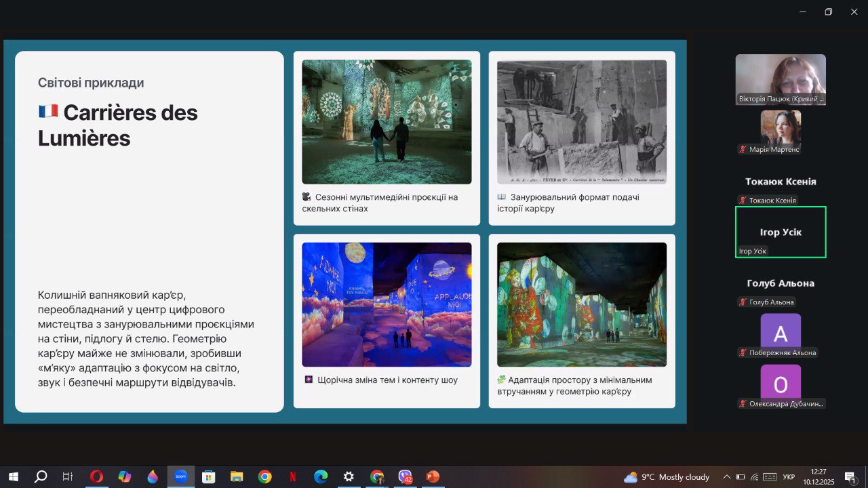Screen dimensions: 868x488
Task: Open Microsoft Edge from taskbar
Action: [x=320, y=476]
